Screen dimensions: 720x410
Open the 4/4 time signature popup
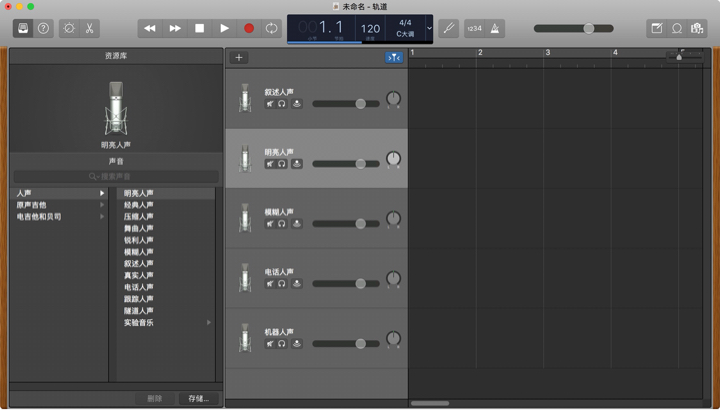click(x=405, y=22)
